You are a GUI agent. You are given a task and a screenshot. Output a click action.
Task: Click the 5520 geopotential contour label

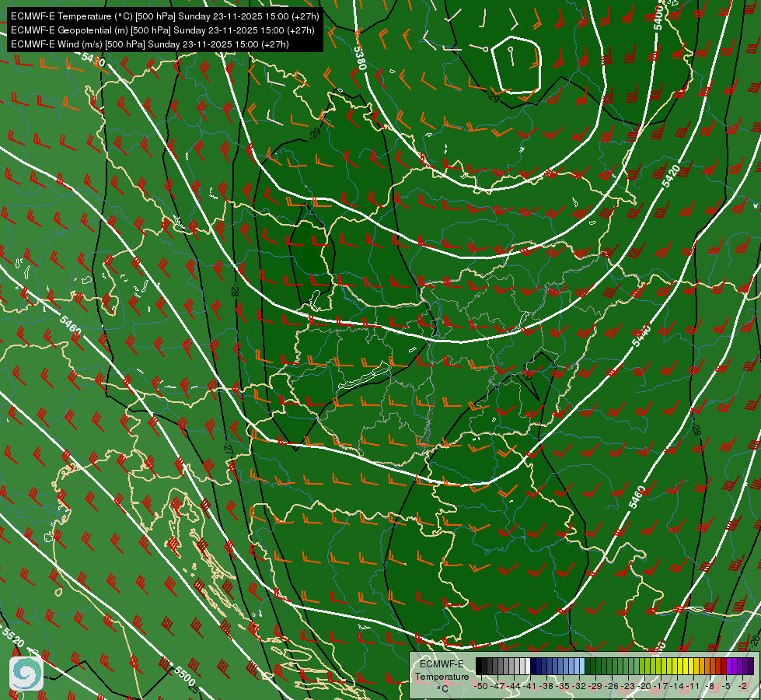(x=12, y=636)
